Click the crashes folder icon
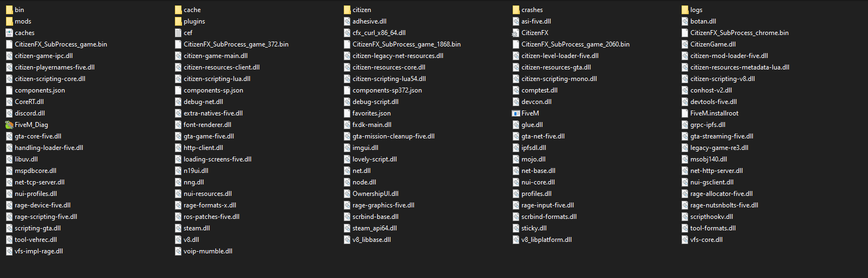 (x=516, y=10)
